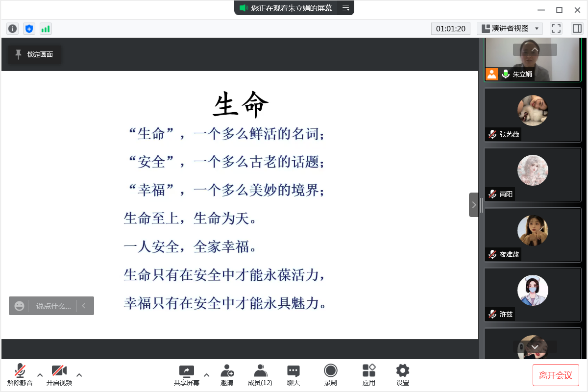Open meeting 设置 settings
588x392 pixels.
coord(402,374)
